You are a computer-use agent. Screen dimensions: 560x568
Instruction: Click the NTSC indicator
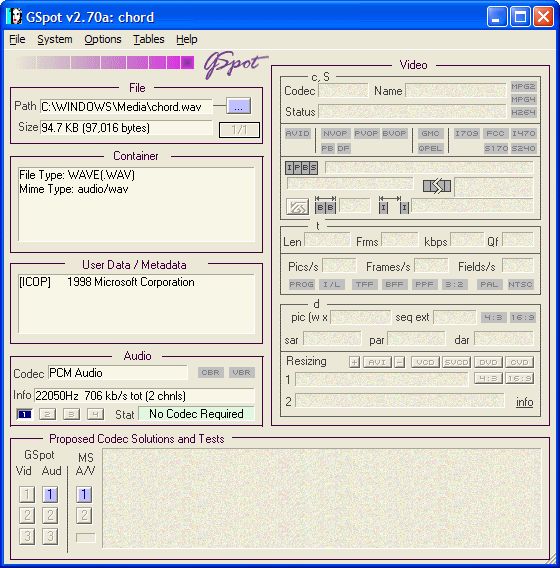click(520, 284)
